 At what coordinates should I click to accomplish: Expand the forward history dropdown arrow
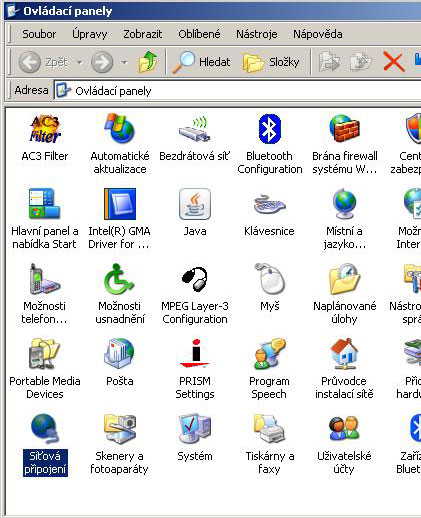pyautogui.click(x=124, y=62)
